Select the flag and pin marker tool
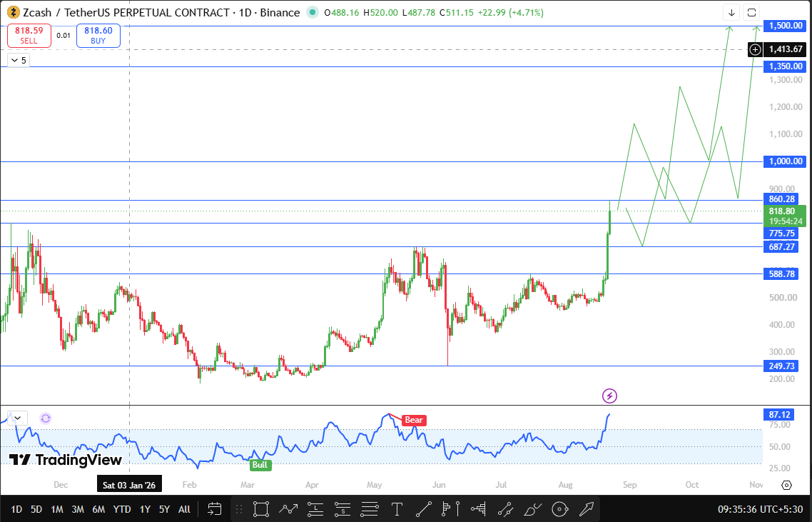Screen dimensions: 812x522 click(451, 509)
